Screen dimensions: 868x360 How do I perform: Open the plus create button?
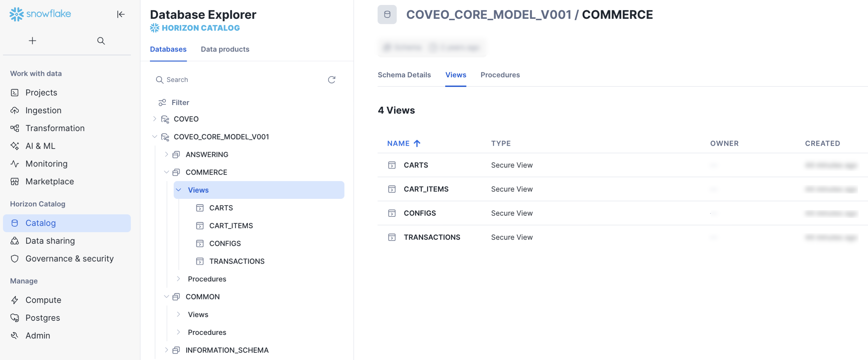(32, 40)
